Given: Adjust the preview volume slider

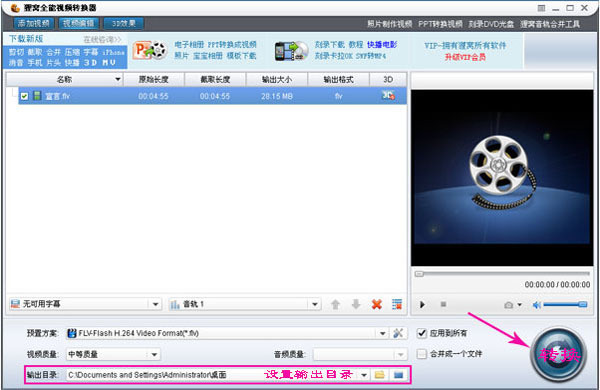Looking at the screenshot, I should tap(566, 305).
